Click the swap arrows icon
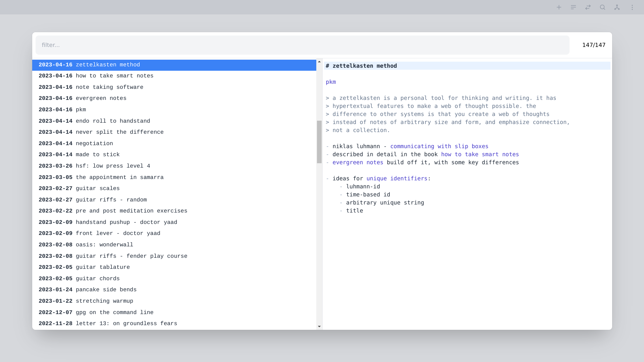 (588, 7)
